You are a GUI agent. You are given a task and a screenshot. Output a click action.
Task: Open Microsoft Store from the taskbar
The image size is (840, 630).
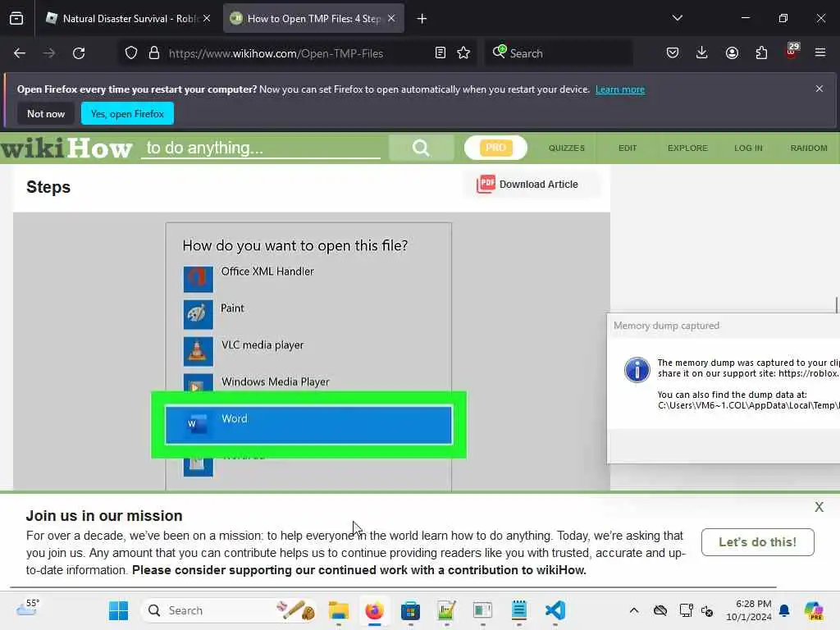(x=410, y=610)
